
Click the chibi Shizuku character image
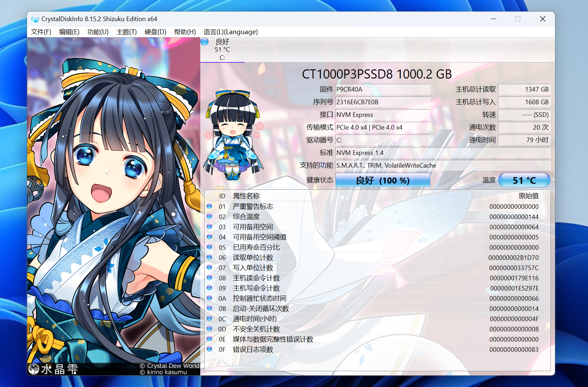pyautogui.click(x=233, y=135)
